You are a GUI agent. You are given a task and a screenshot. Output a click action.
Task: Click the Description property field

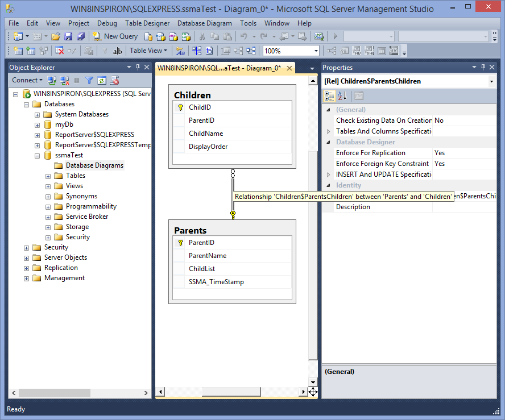click(464, 207)
